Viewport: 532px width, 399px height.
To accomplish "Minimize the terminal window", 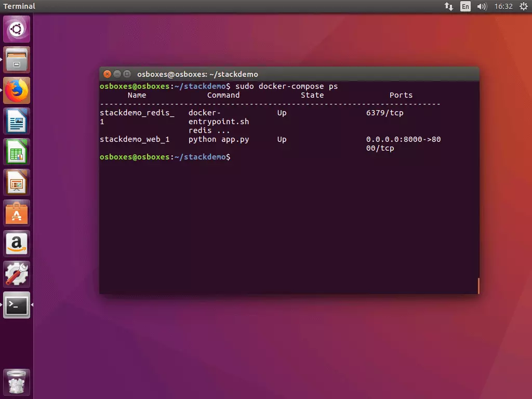I will [x=117, y=74].
